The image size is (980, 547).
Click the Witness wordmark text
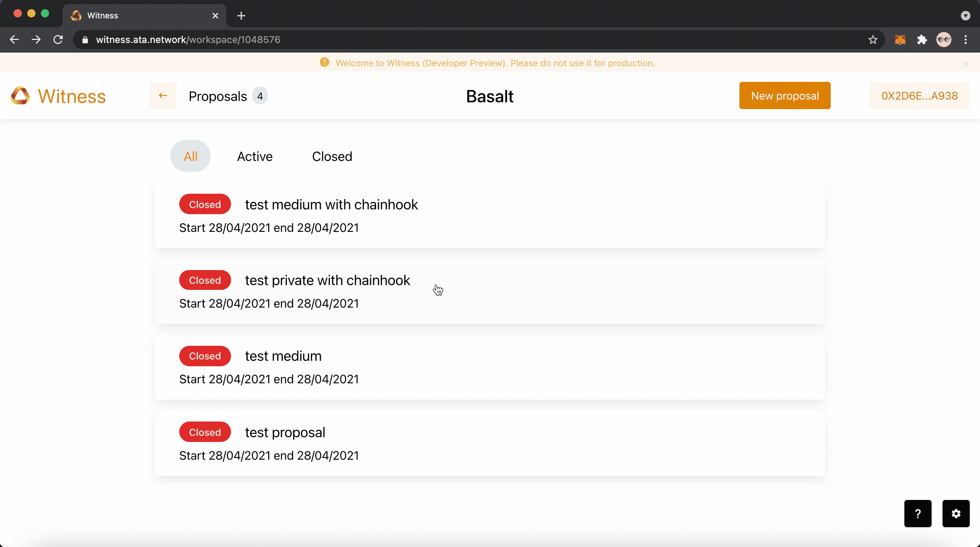72,96
